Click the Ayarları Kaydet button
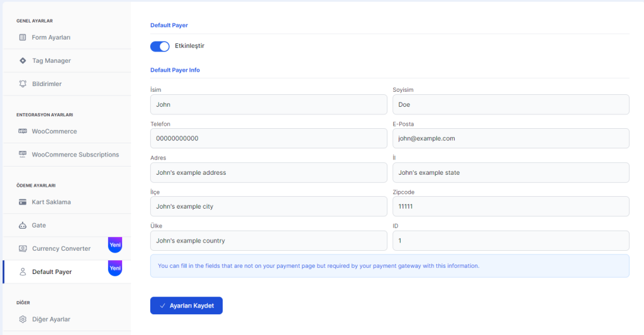This screenshot has width=644, height=335. [x=186, y=305]
